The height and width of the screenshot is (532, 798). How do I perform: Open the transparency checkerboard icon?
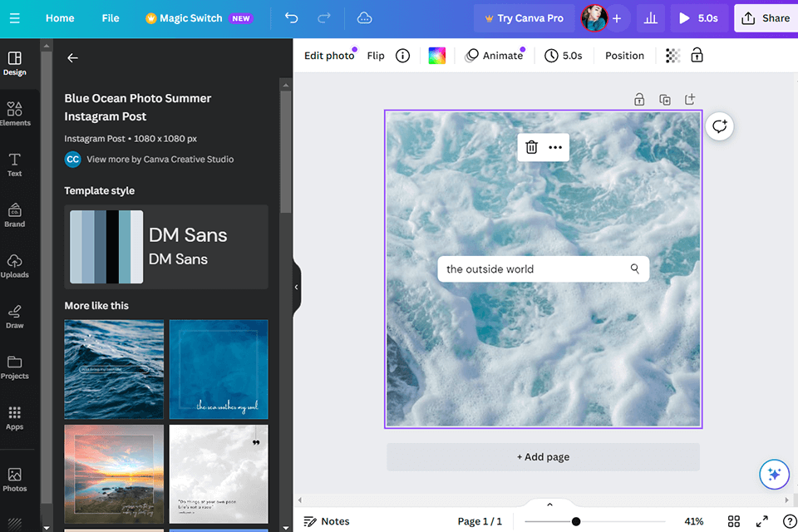point(672,56)
